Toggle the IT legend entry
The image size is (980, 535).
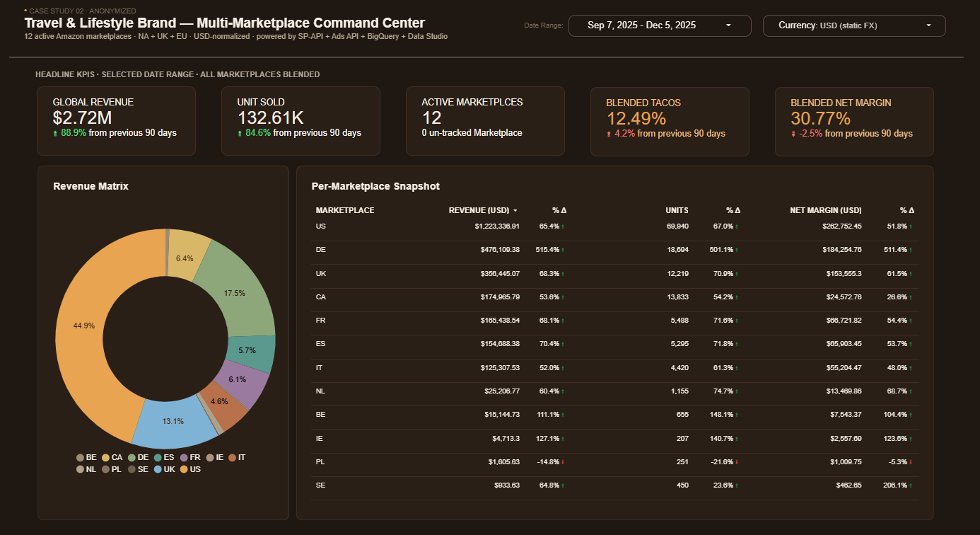[x=237, y=458]
